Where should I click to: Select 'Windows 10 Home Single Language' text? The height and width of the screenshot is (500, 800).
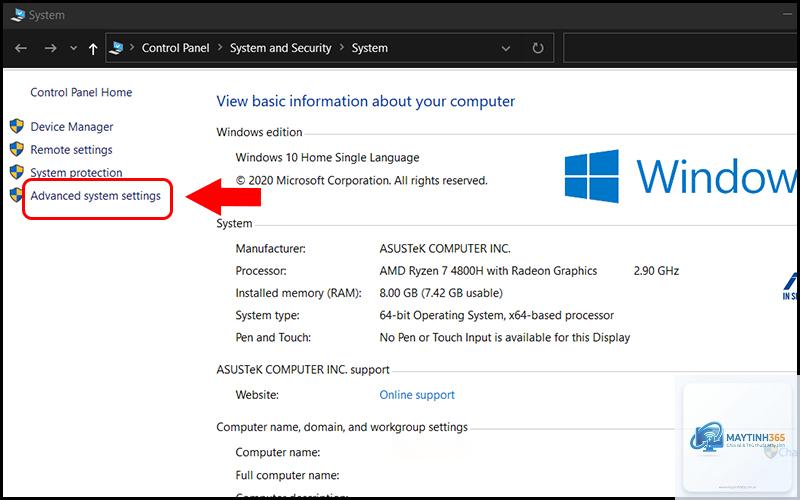coord(327,158)
